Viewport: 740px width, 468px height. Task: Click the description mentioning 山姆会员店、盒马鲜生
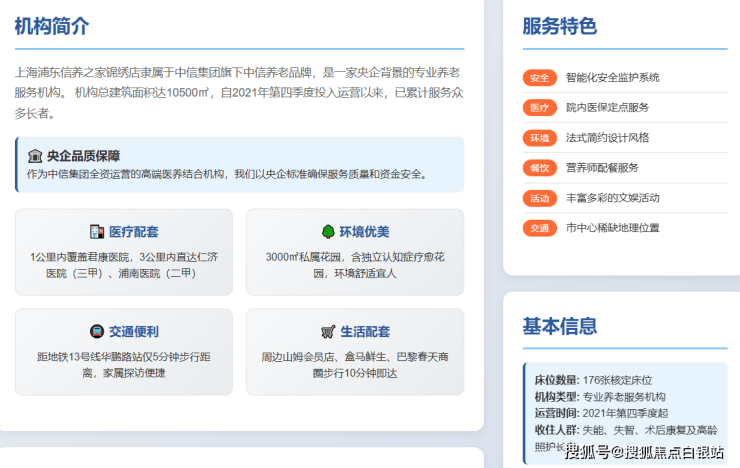click(x=355, y=365)
